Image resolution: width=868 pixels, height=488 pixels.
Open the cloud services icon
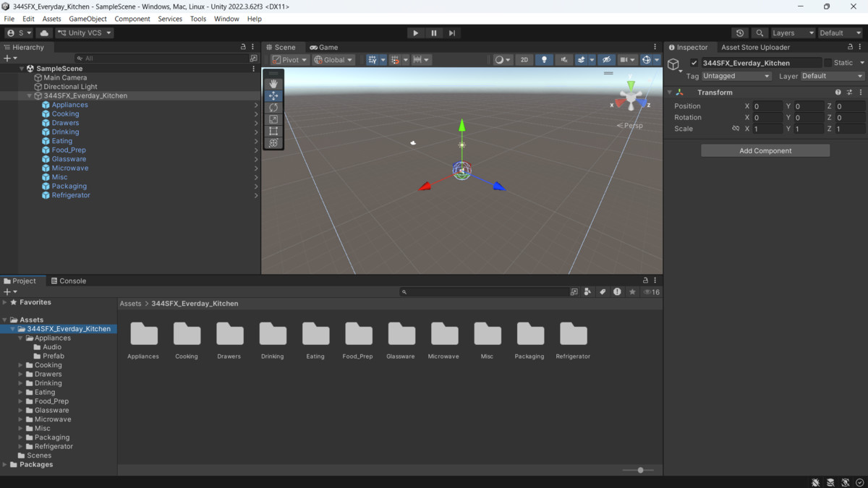pos(44,33)
